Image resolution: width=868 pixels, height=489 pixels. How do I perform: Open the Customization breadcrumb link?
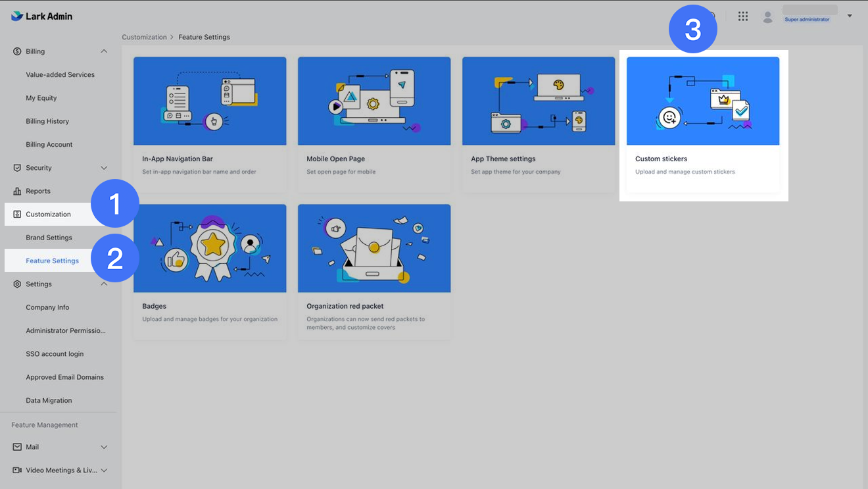(x=144, y=37)
